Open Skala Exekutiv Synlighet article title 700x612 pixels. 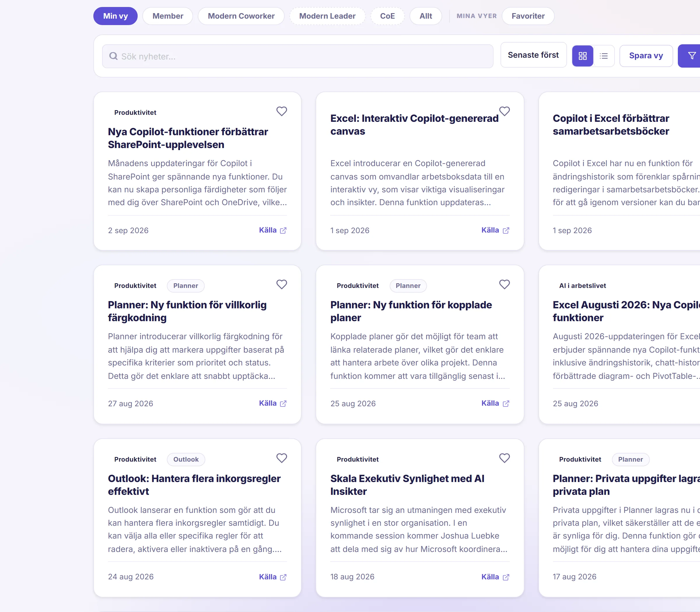point(407,485)
